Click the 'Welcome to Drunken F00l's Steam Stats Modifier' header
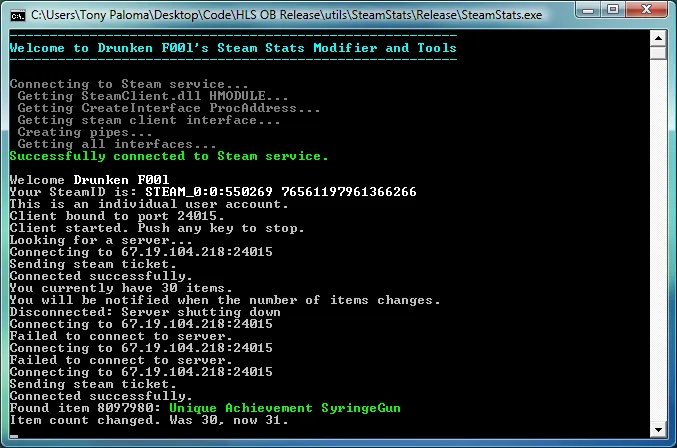This screenshot has height=448, width=677. pos(233,48)
